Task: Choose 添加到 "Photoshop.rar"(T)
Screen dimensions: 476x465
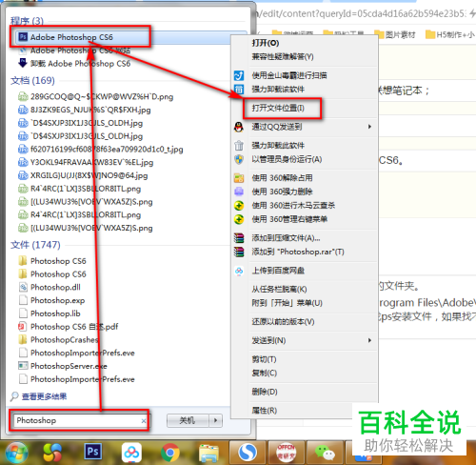Action: coord(298,252)
